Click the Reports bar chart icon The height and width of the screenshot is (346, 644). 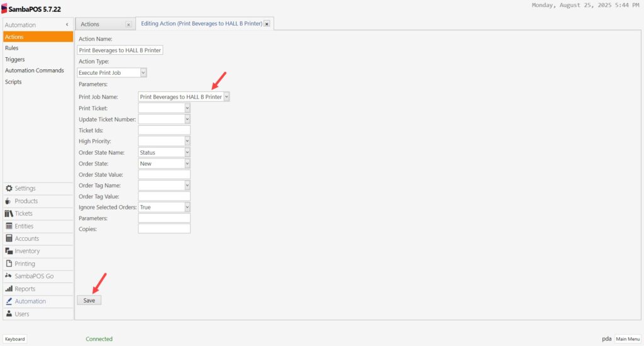point(9,289)
